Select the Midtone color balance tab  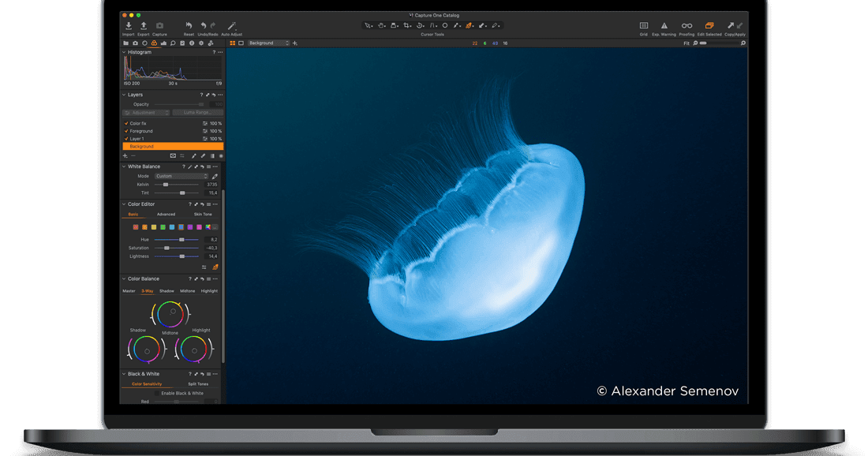[187, 291]
